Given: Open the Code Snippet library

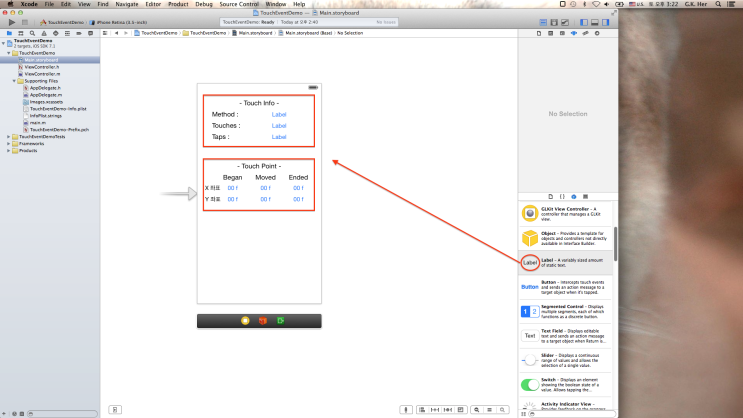Looking at the screenshot, I should coord(562,196).
